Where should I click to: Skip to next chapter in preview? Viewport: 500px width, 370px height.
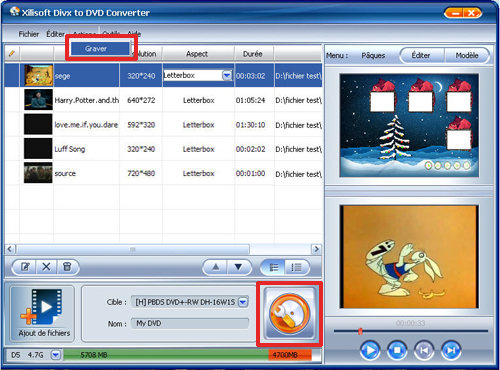coord(451,350)
